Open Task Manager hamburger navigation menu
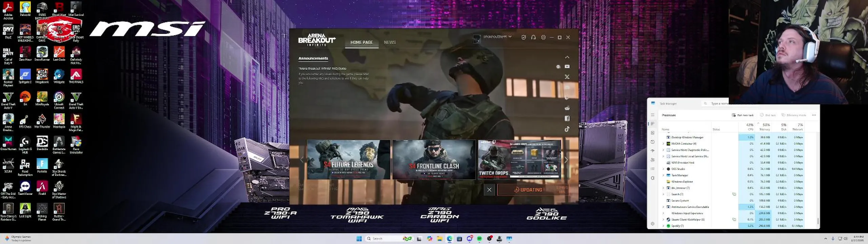 point(652,115)
